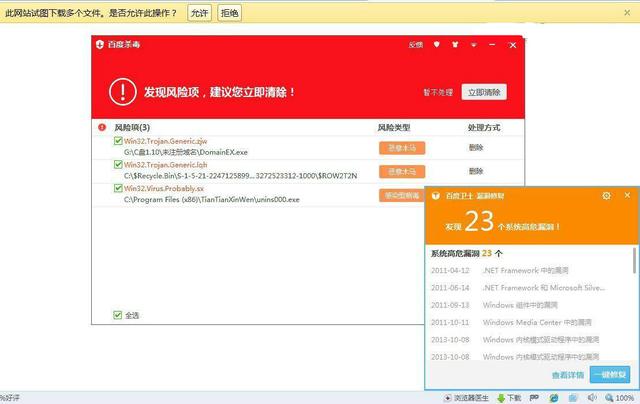Click the red alert icon beside 风险项(3)

tap(102, 127)
